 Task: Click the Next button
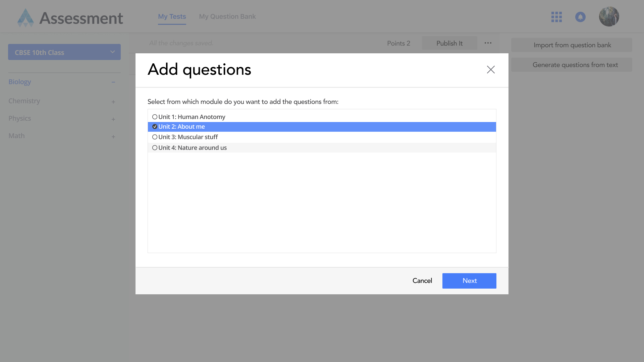point(469,281)
